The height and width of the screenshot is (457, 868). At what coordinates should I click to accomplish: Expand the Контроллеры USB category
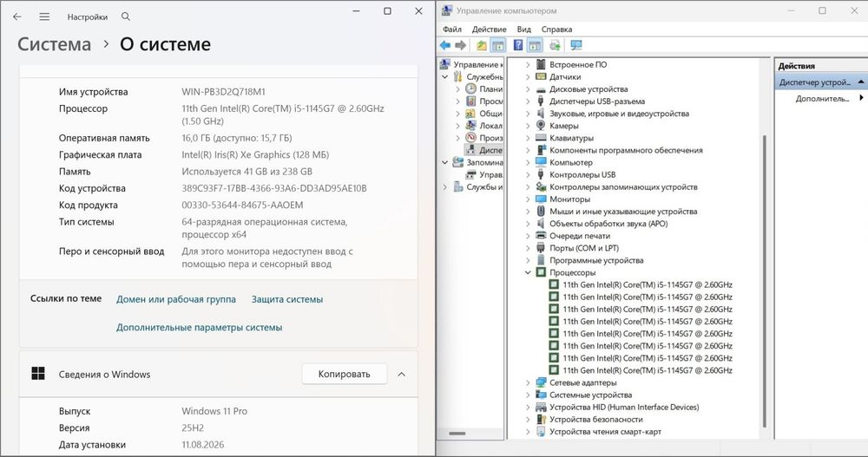click(528, 174)
